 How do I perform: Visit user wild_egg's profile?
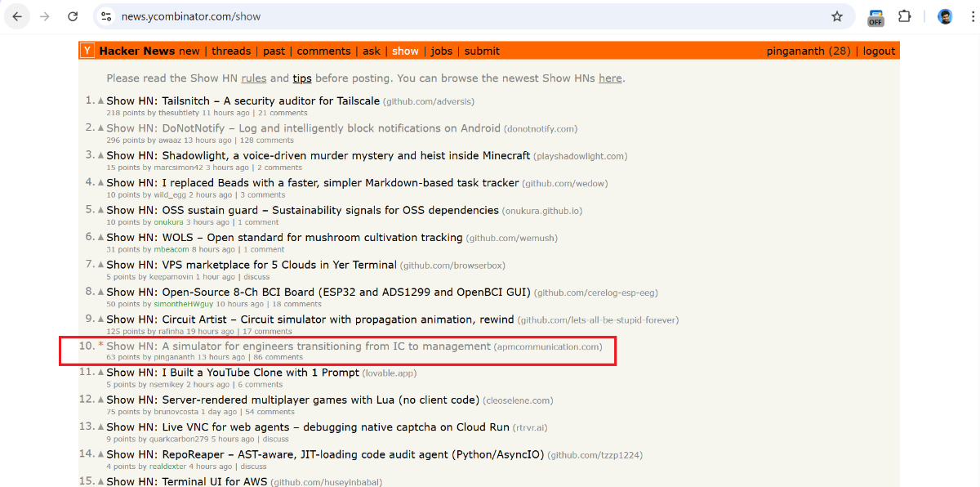170,195
